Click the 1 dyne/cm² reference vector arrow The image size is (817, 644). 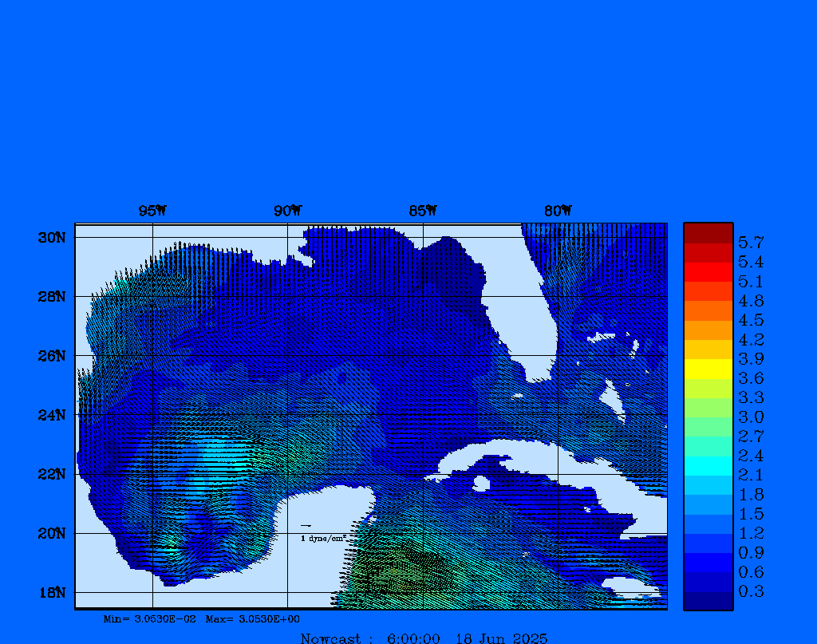306,526
